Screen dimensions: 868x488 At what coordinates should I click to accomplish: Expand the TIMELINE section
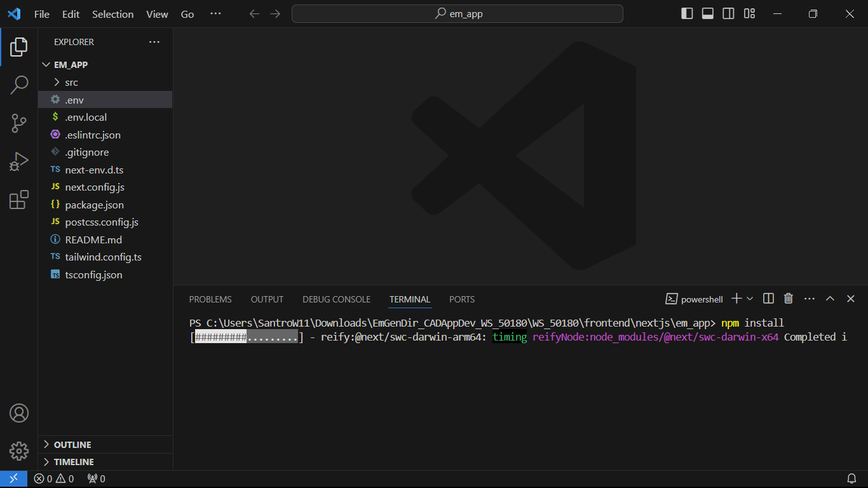105,462
